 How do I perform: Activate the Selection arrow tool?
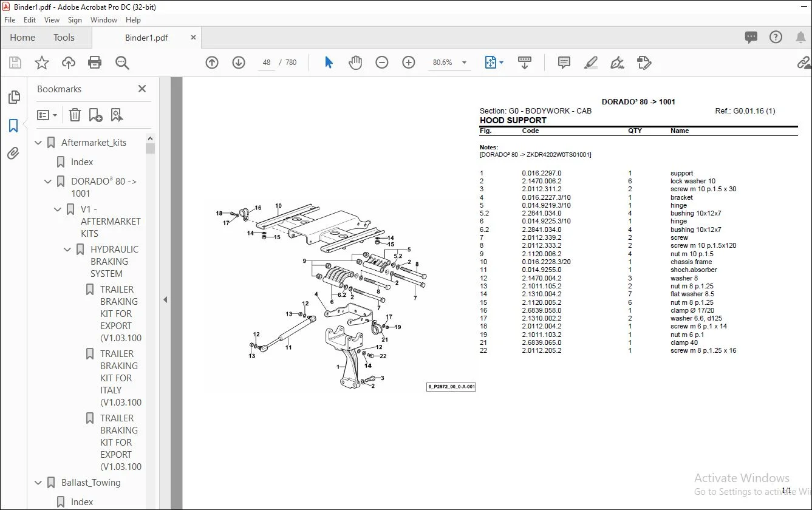pyautogui.click(x=329, y=63)
